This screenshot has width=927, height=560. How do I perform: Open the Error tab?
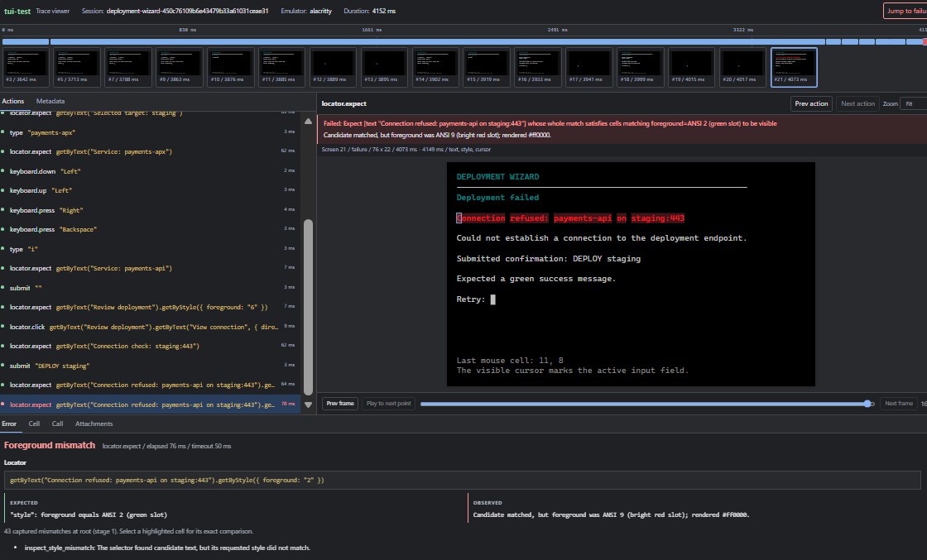tap(9, 424)
